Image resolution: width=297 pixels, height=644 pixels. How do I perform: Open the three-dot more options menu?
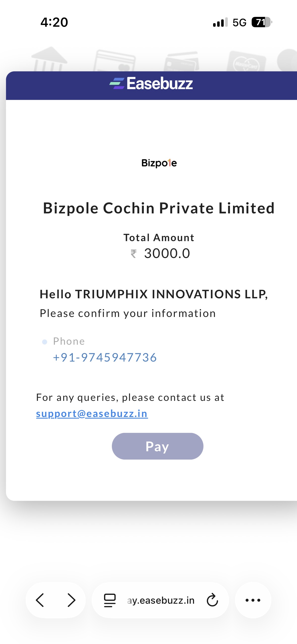253,600
